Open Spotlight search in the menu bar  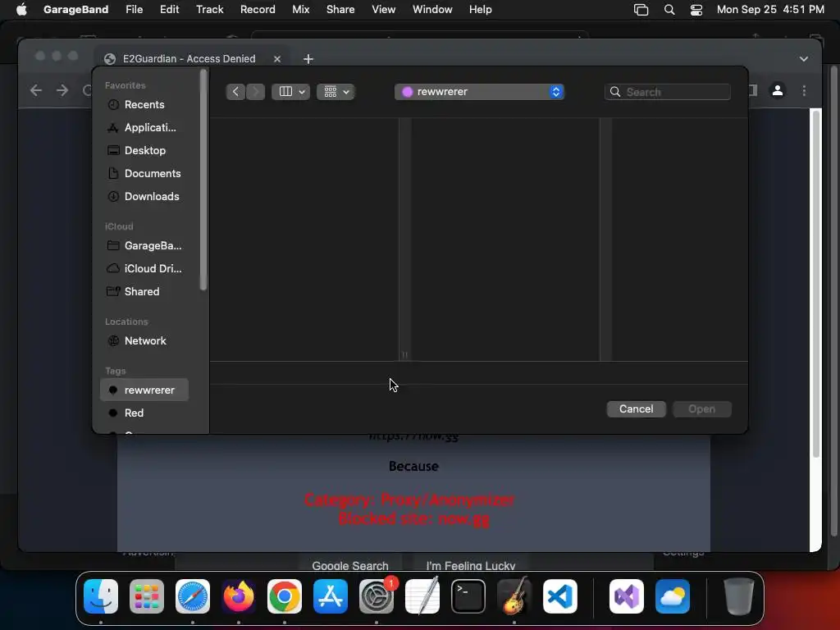pyautogui.click(x=669, y=10)
